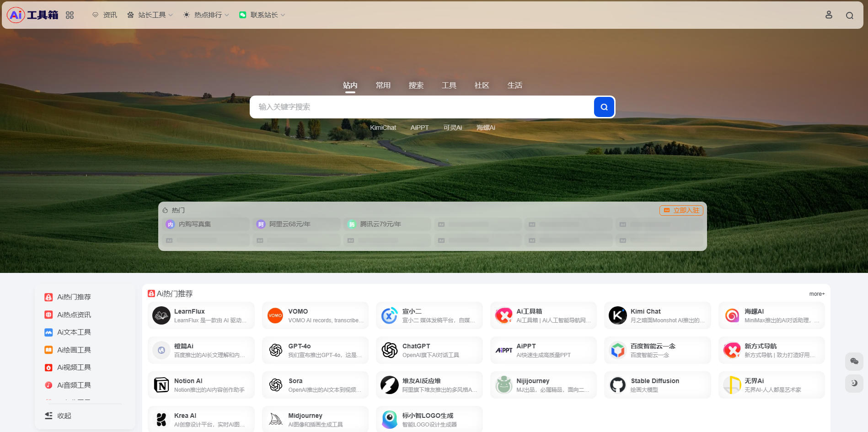Select the 工具 search tab
The height and width of the screenshot is (432, 868).
pos(449,85)
